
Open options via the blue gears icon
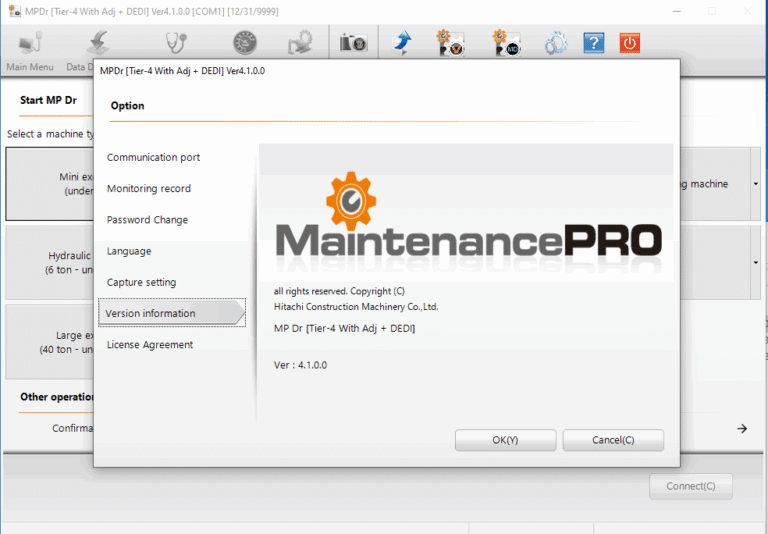coord(556,43)
